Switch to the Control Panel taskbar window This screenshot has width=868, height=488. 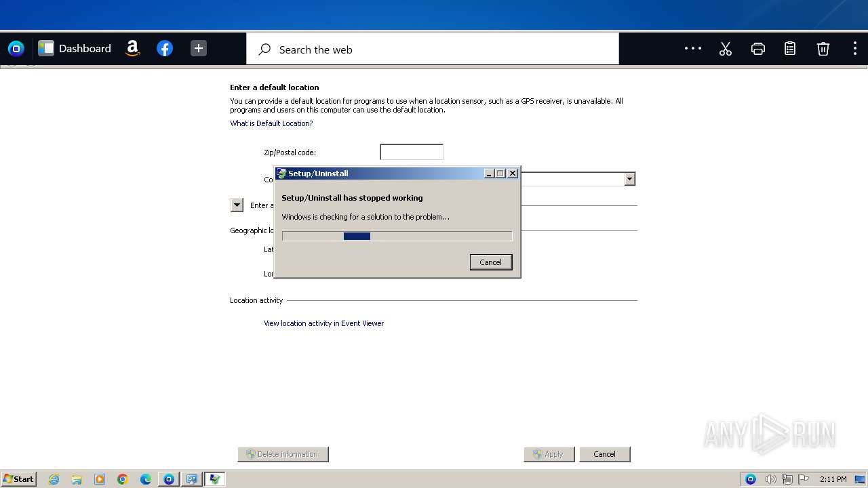pos(192,479)
